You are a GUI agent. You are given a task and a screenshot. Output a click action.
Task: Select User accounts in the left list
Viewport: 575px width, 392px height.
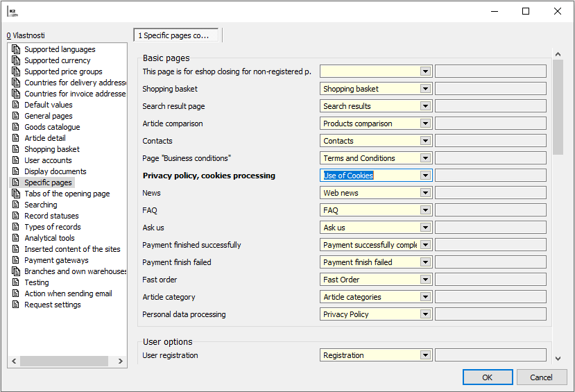[x=48, y=160]
